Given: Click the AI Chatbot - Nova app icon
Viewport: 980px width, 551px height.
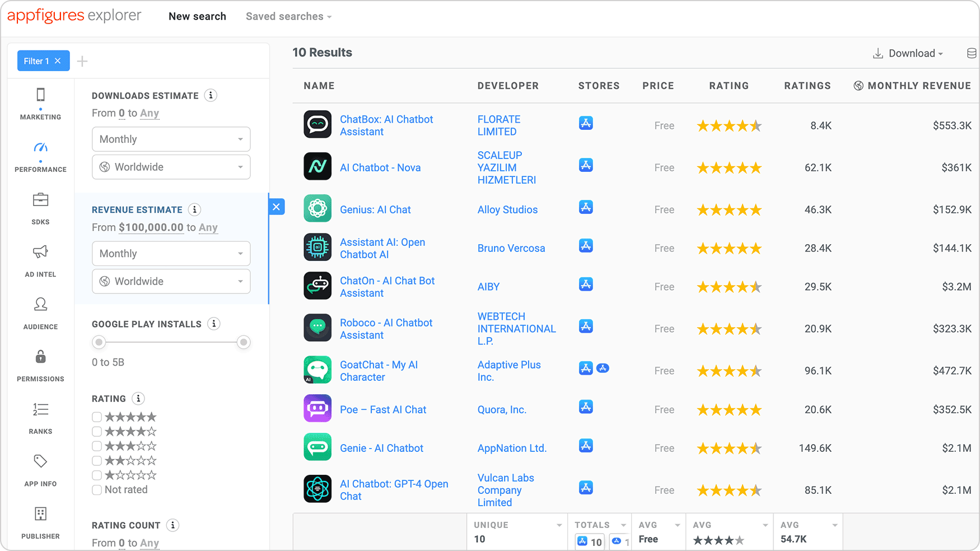Looking at the screenshot, I should point(318,166).
